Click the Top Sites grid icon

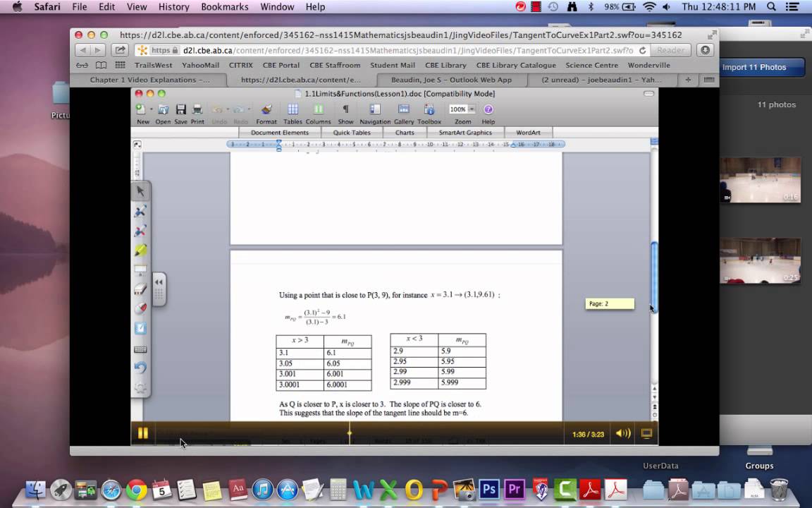120,66
